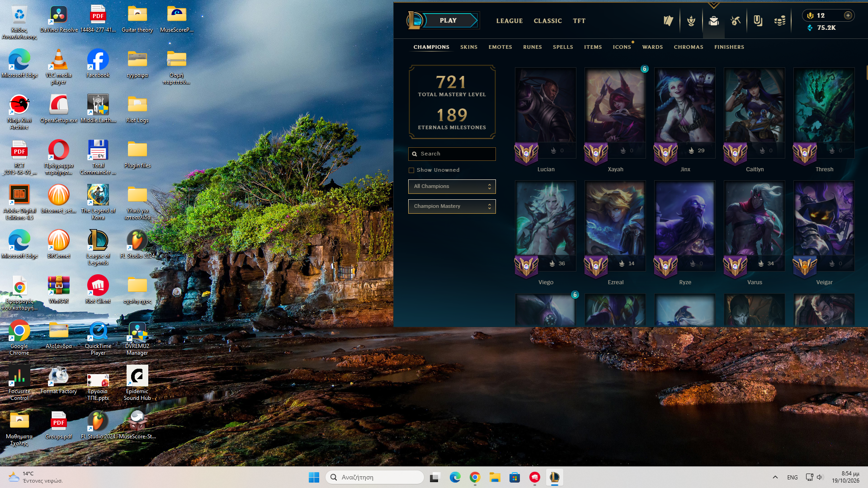Open VLC media player desktop icon
Viewport: 868px width, 488px height.
[x=59, y=67]
